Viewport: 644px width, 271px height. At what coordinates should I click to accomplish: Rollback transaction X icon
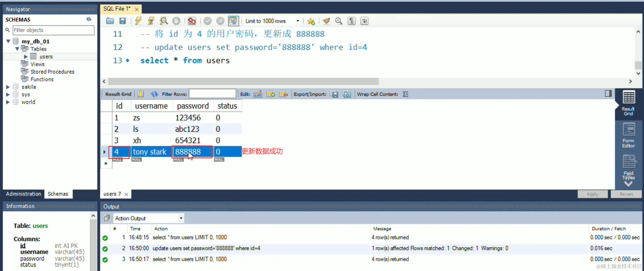coord(220,21)
